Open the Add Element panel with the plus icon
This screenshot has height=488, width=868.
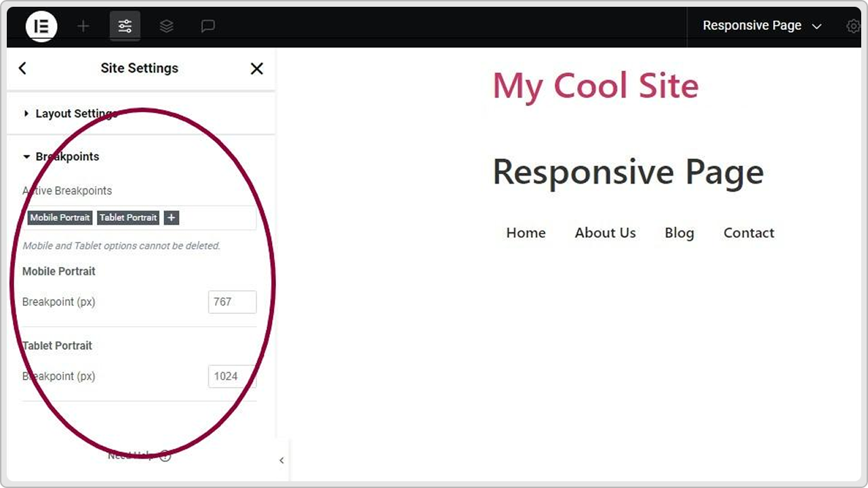83,26
